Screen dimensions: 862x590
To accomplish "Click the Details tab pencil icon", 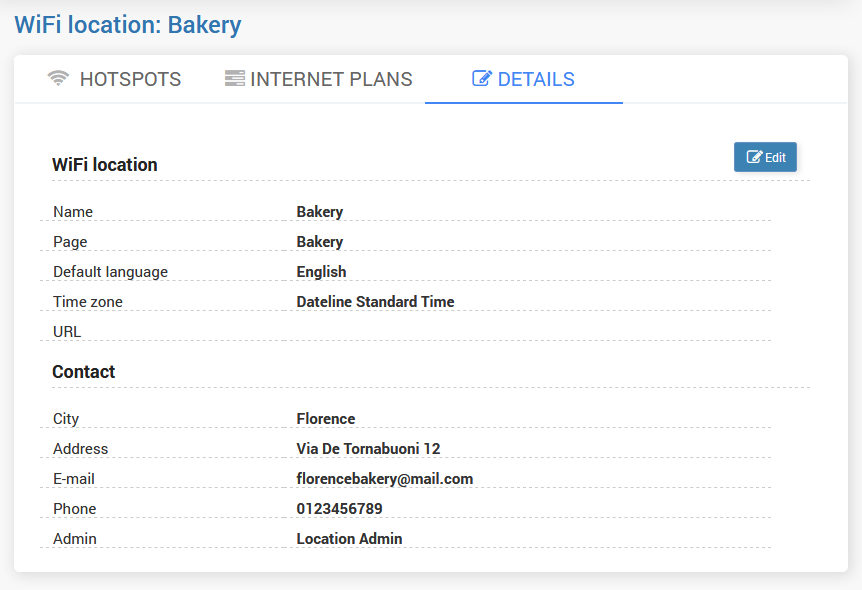I will [481, 79].
